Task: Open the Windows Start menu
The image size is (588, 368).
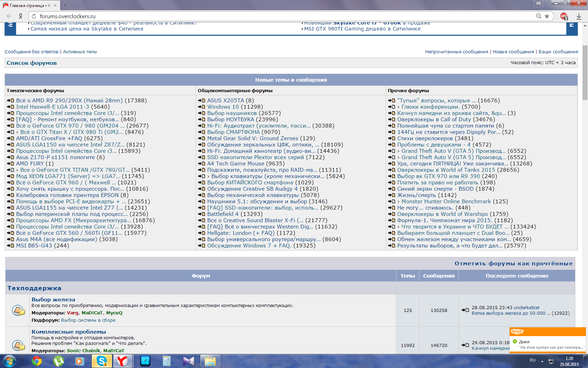Action: click(x=9, y=361)
